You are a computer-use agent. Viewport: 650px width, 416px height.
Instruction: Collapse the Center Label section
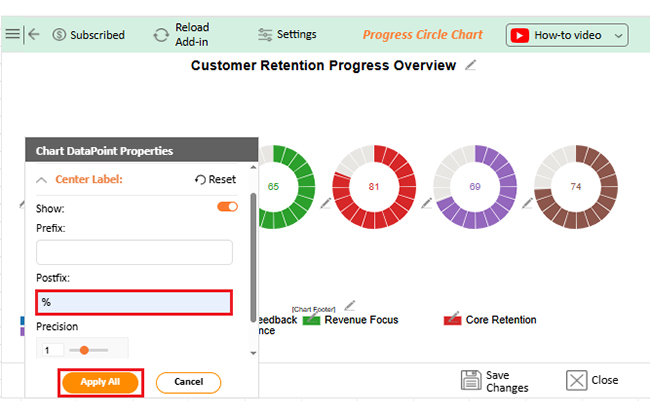41,180
